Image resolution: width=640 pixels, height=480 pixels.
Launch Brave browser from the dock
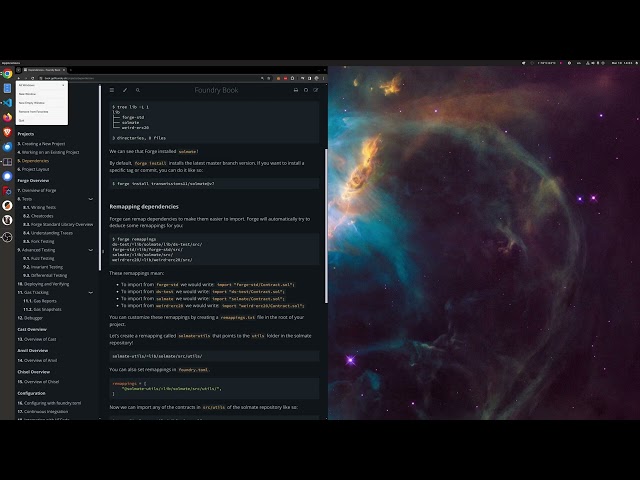click(7, 132)
